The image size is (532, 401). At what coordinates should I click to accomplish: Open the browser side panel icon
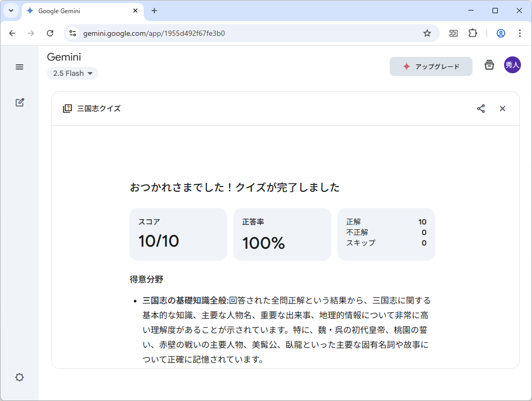click(453, 33)
